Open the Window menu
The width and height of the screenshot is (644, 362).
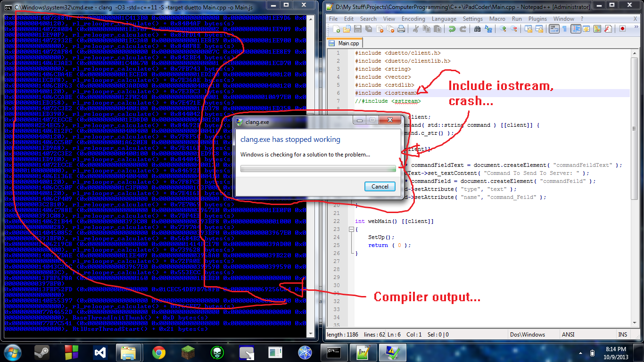point(564,19)
